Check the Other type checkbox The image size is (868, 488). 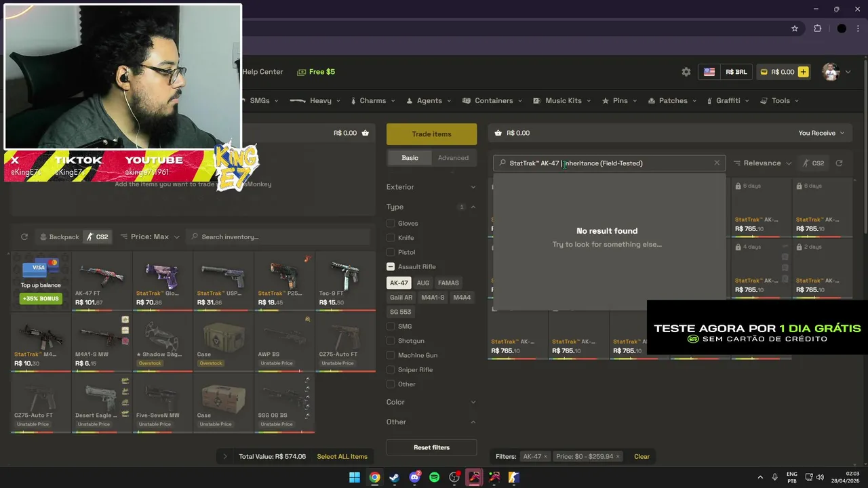pos(391,384)
